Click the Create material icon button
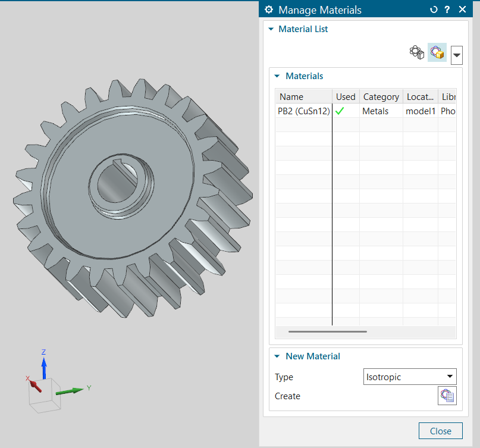Viewport: 480px width, 448px height. point(447,396)
